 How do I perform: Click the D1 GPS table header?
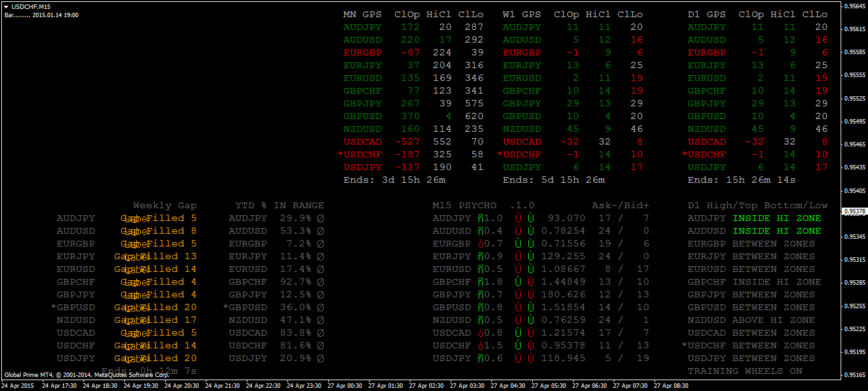coord(707,14)
